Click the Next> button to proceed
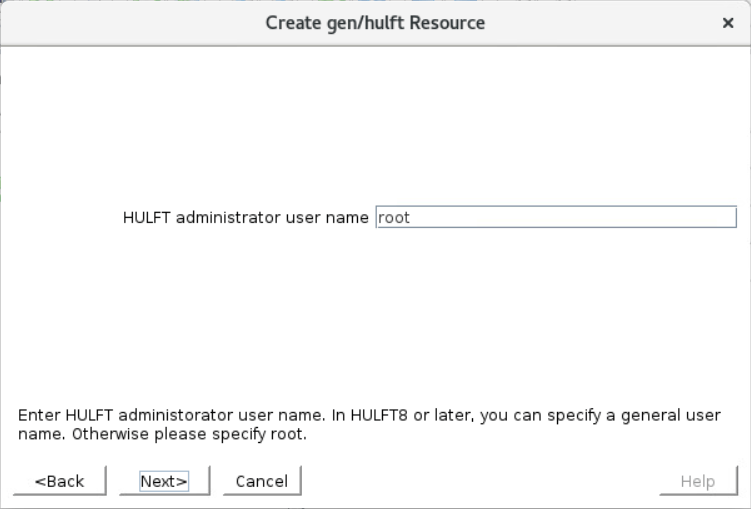751x509 pixels. click(x=164, y=481)
